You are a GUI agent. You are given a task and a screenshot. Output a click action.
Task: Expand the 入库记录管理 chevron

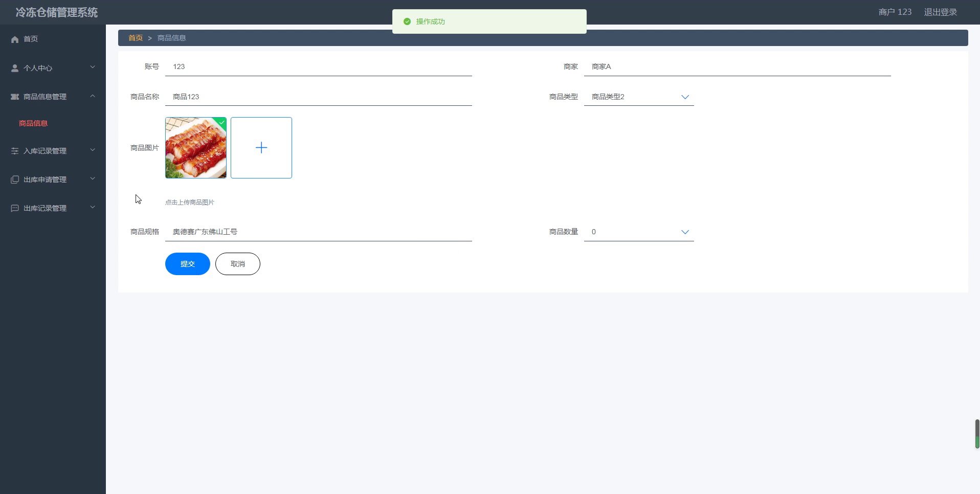[x=93, y=150]
